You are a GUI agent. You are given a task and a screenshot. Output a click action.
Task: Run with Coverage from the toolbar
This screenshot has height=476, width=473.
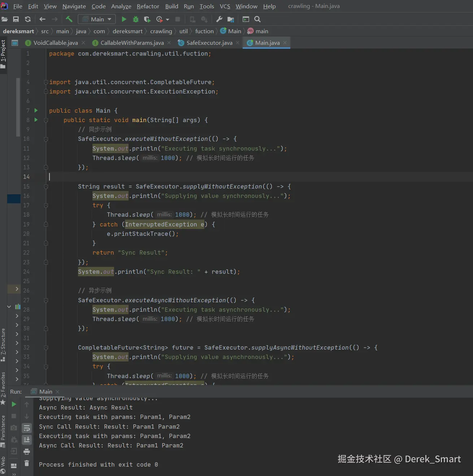click(147, 19)
